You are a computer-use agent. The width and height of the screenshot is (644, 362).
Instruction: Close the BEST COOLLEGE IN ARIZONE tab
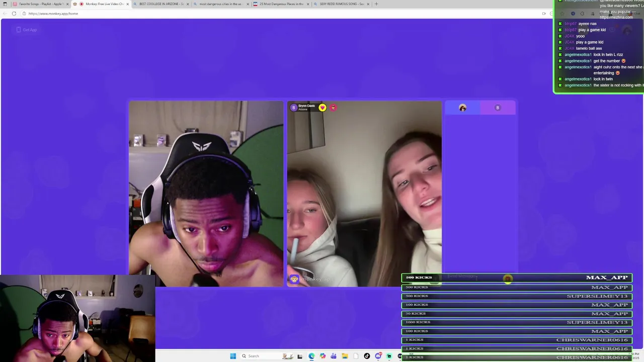point(188,4)
